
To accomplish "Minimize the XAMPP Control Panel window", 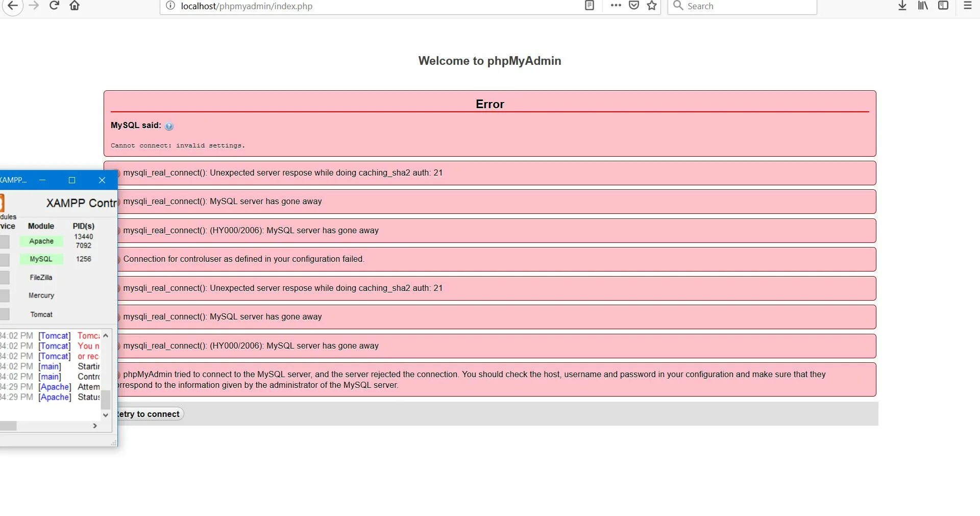I will 42,180.
